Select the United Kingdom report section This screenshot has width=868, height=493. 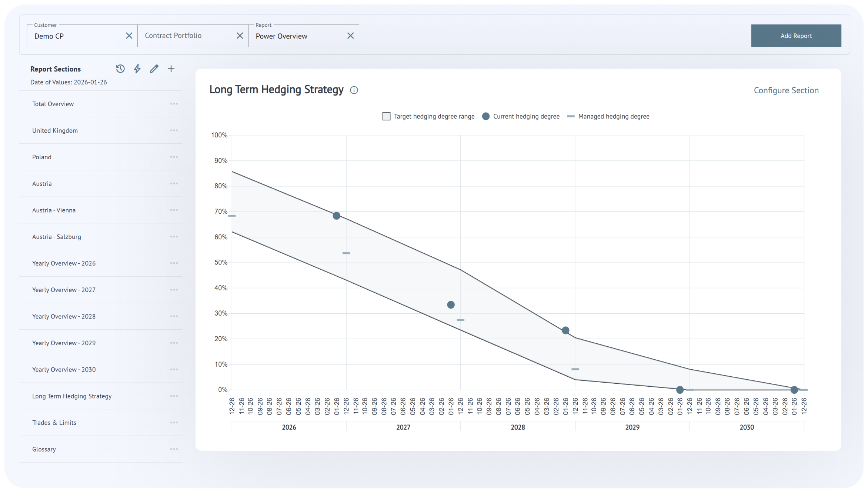pyautogui.click(x=55, y=131)
